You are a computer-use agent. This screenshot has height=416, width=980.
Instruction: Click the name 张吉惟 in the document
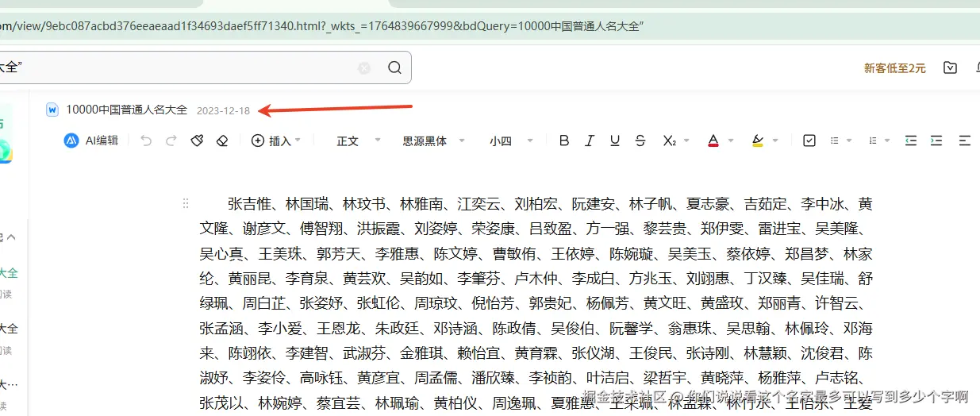pos(248,204)
